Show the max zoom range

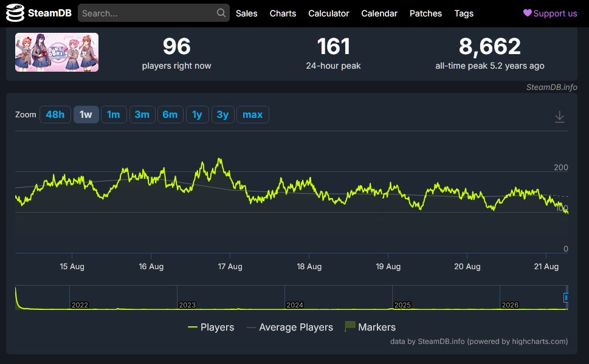tap(252, 115)
